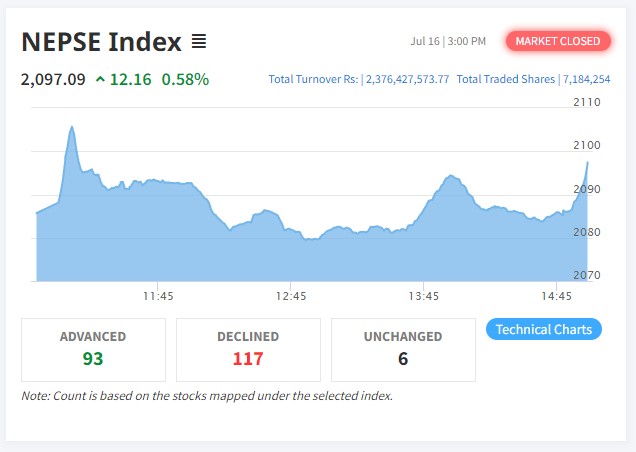The height and width of the screenshot is (452, 636).
Task: Select the DECLINED stocks count card
Action: (248, 348)
